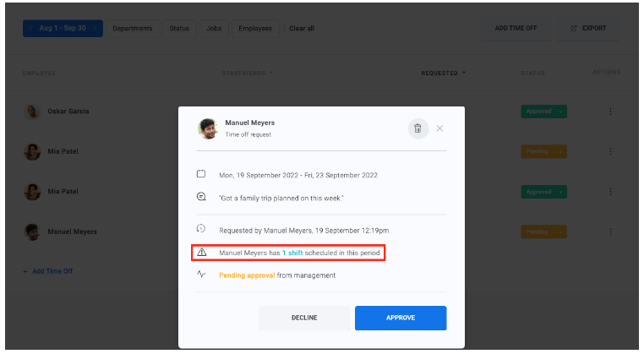Click Manuel Meyers avatar in dialog

coord(207,128)
